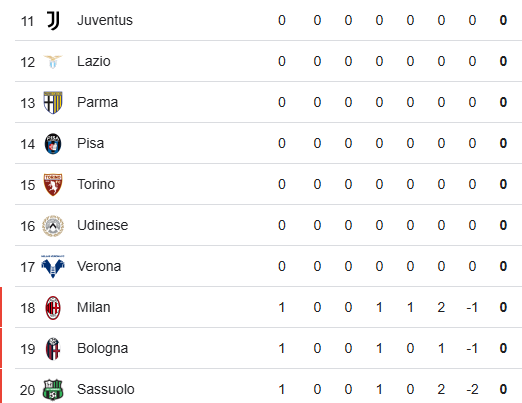Select the Milan team name
This screenshot has width=522, height=403.
coord(94,307)
